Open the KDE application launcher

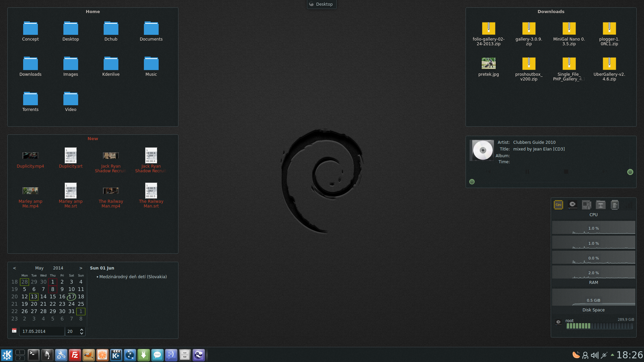click(x=7, y=355)
